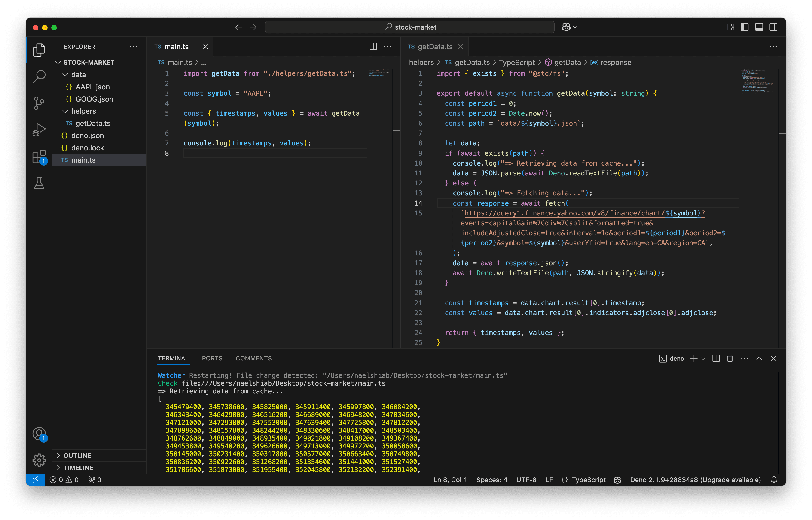812x520 pixels.
Task: Close the getData.ts tab
Action: click(x=461, y=47)
